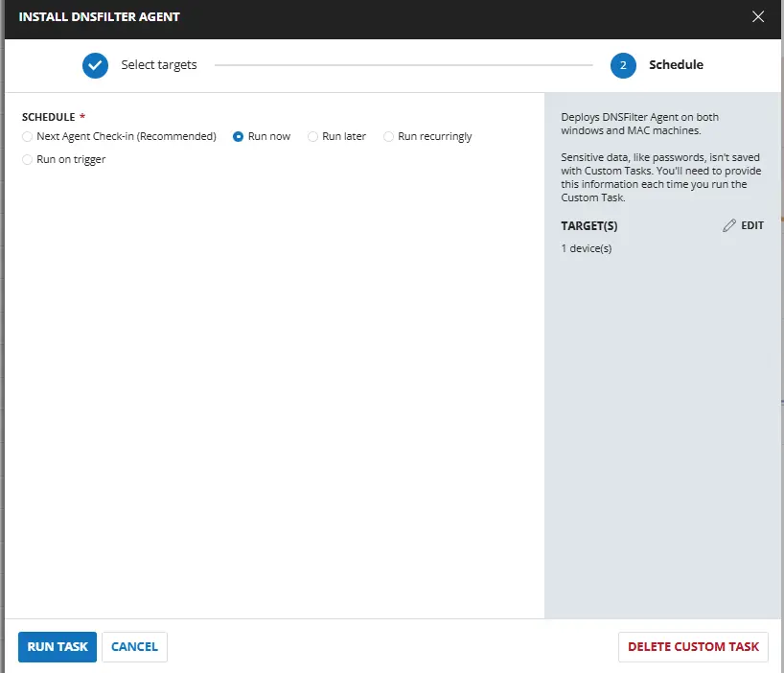Viewport: 784px width, 673px height.
Task: Click the DELETE CUSTOM TASK button
Action: [x=693, y=647]
